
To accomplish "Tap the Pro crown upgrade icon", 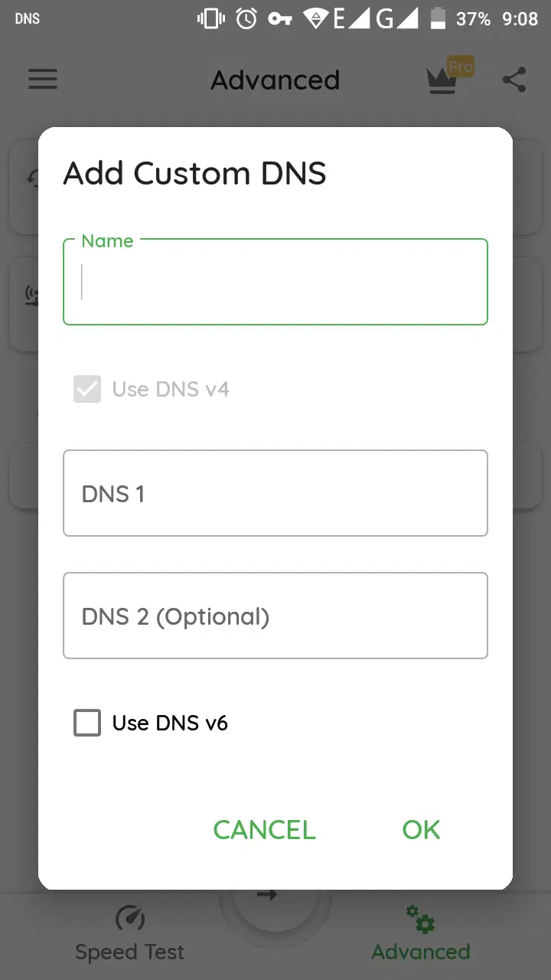I will (448, 78).
